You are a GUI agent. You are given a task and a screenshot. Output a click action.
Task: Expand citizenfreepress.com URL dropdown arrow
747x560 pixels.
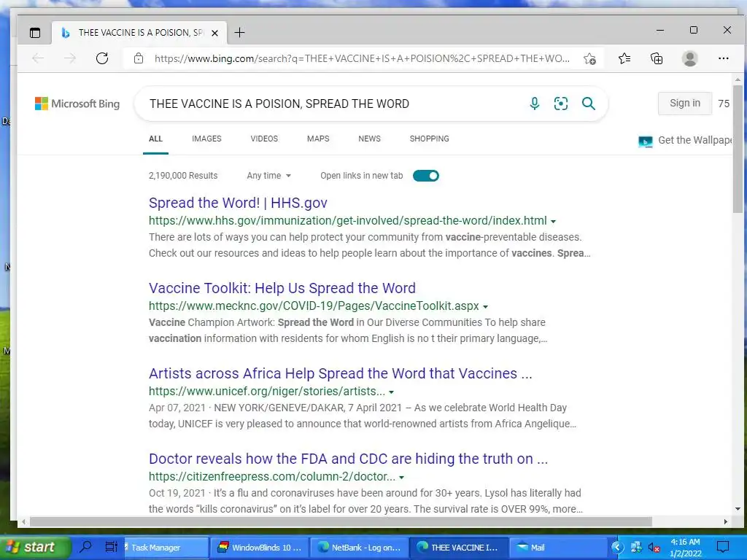pyautogui.click(x=402, y=477)
